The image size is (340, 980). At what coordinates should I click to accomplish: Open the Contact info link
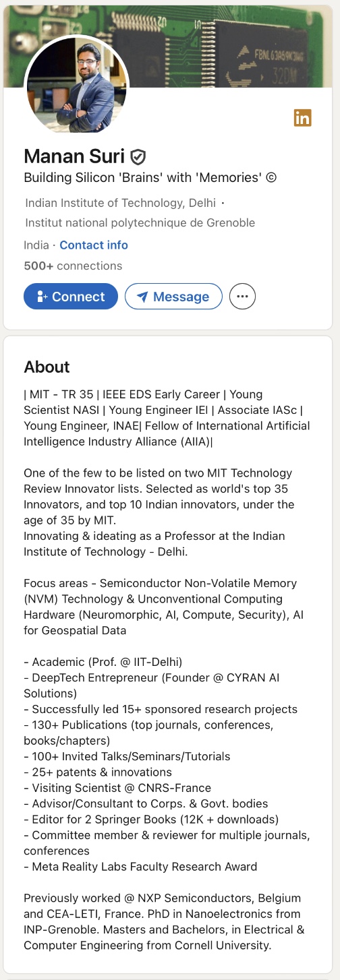[x=94, y=245]
